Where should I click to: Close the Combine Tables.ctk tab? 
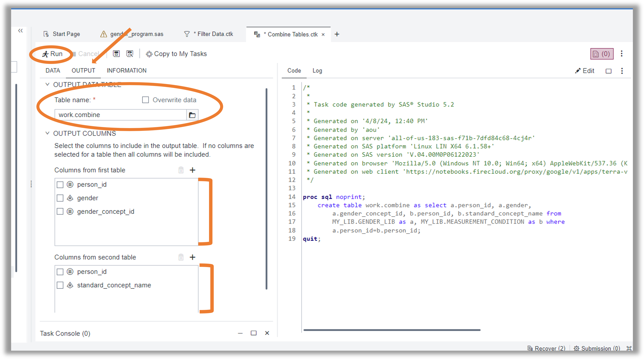[323, 34]
